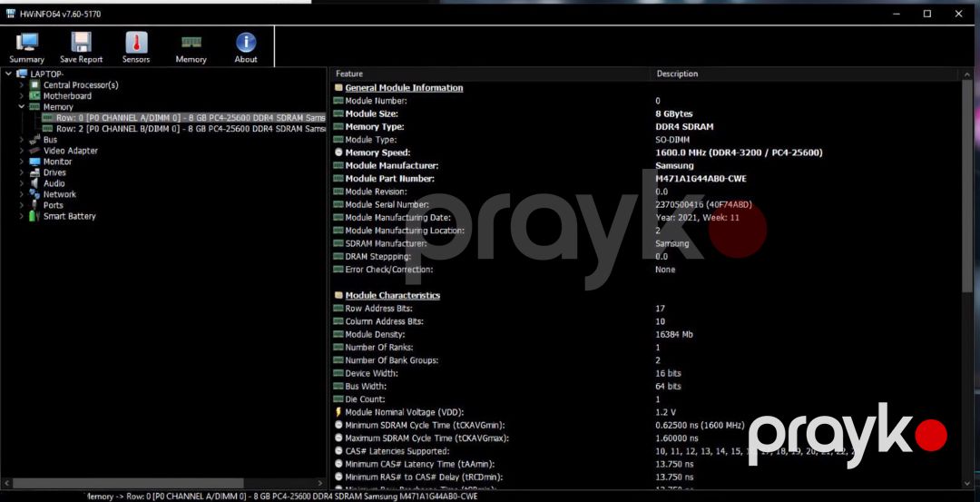Collapse the LAPTOP root node
Image resolution: width=980 pixels, height=502 pixels.
coord(9,74)
